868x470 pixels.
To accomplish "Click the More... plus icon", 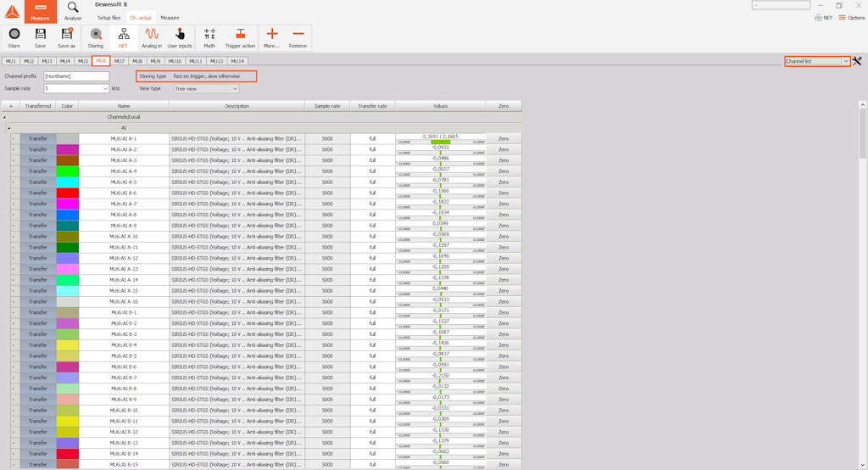I will point(272,38).
